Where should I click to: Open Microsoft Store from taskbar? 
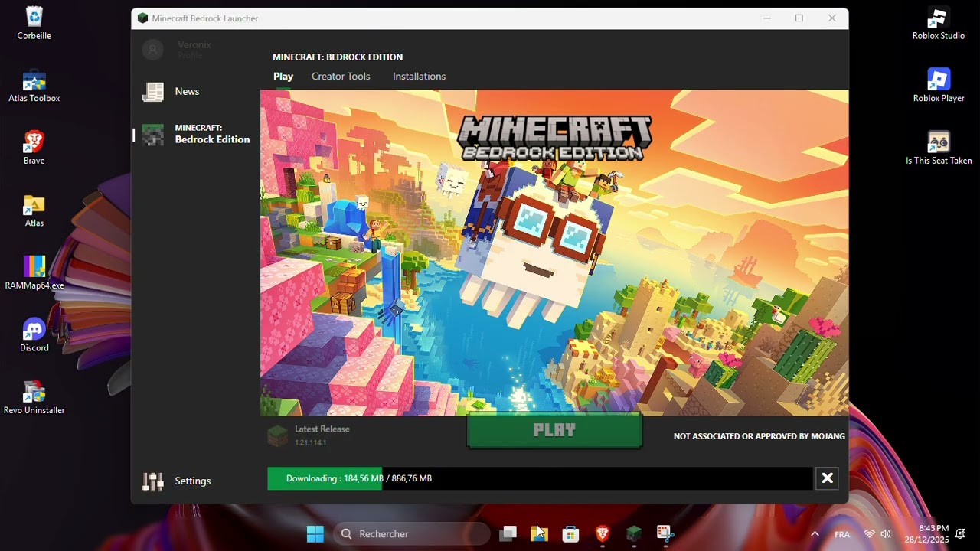click(570, 534)
